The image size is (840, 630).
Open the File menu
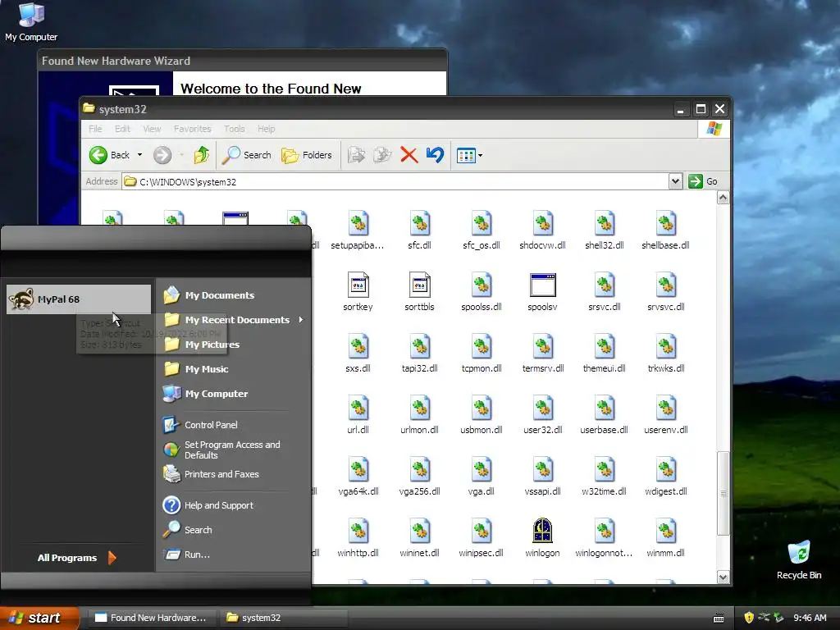tap(95, 129)
